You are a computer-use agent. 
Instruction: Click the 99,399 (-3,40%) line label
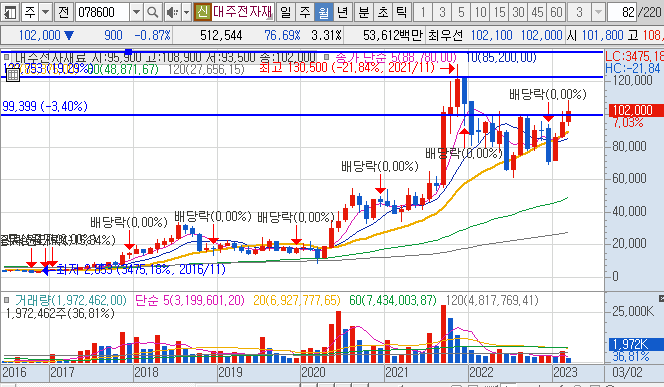(x=45, y=106)
